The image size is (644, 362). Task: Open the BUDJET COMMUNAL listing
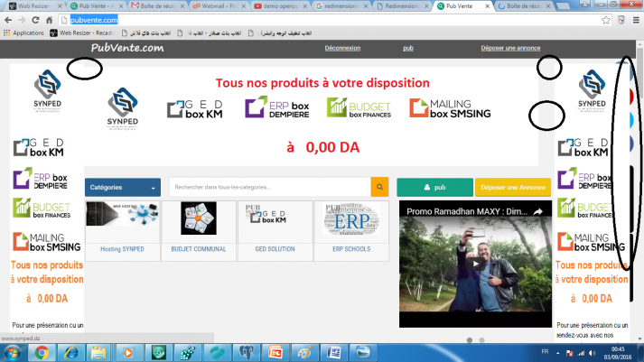pos(199,249)
